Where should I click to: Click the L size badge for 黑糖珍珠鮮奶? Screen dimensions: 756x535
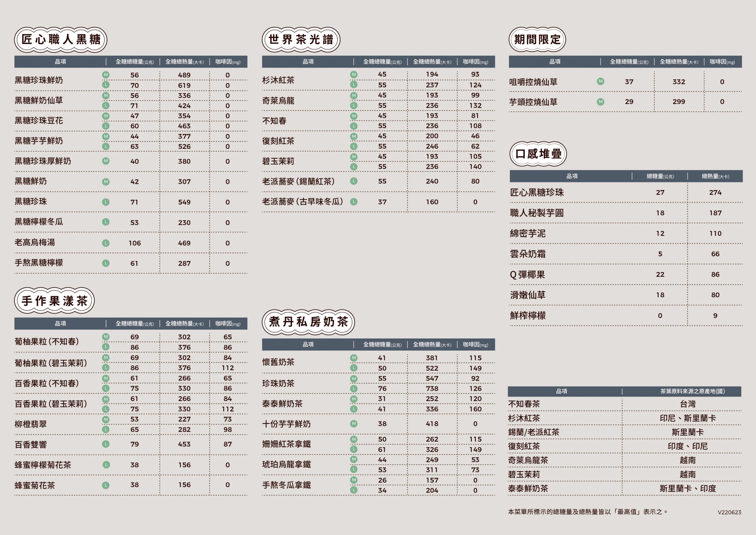pyautogui.click(x=106, y=85)
